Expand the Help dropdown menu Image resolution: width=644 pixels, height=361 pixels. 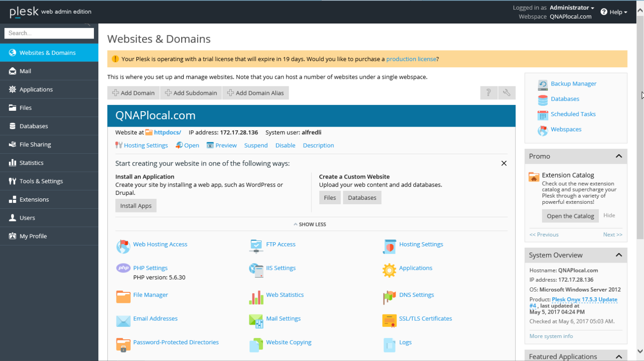pos(614,12)
